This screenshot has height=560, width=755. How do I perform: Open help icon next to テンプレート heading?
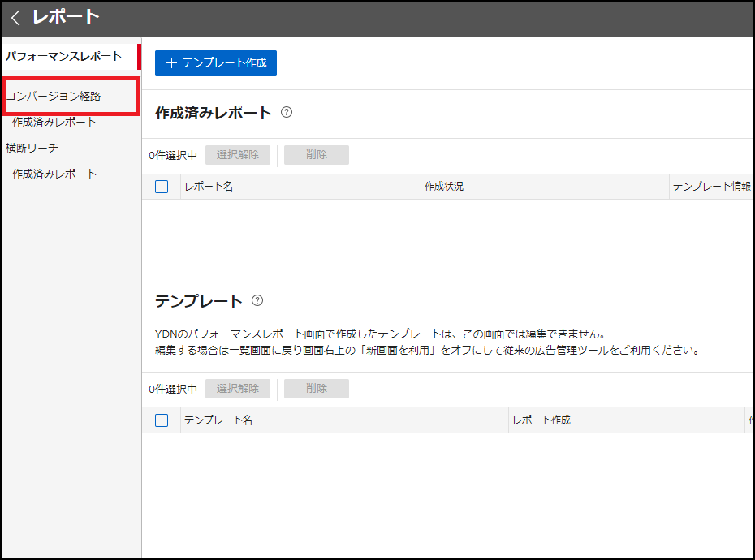(x=257, y=300)
